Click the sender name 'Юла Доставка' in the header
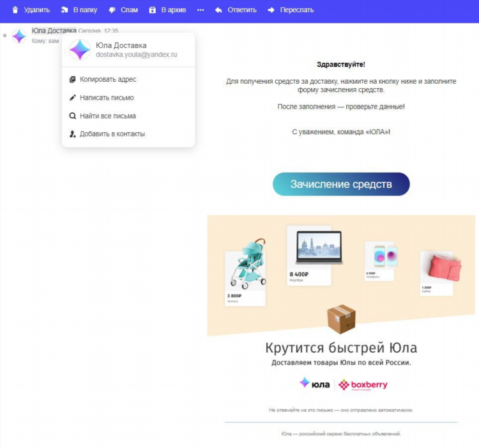 (54, 31)
